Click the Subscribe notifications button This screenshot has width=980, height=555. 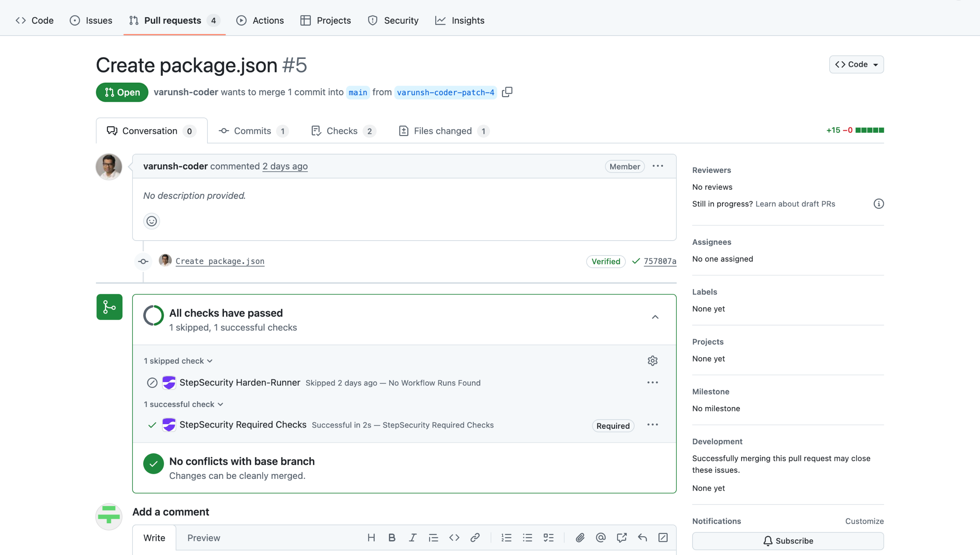tap(788, 540)
